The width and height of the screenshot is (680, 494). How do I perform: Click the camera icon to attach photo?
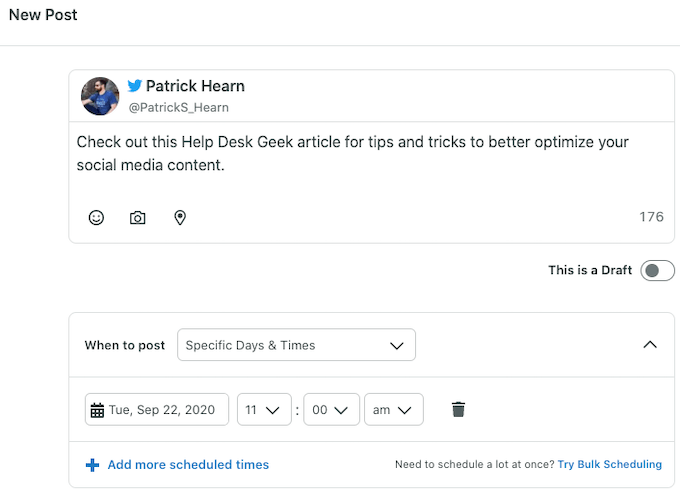pyautogui.click(x=138, y=217)
